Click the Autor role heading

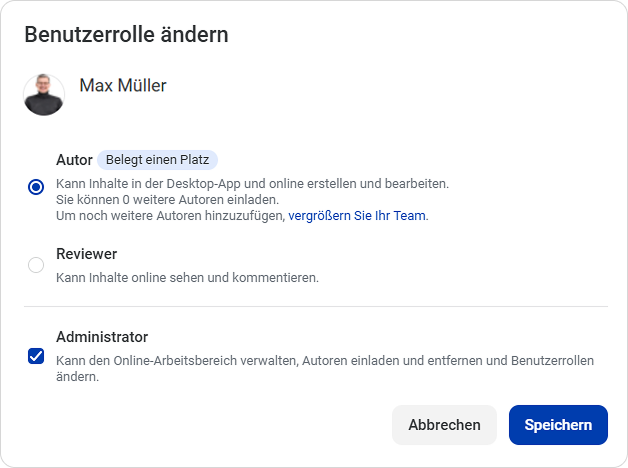(74, 160)
